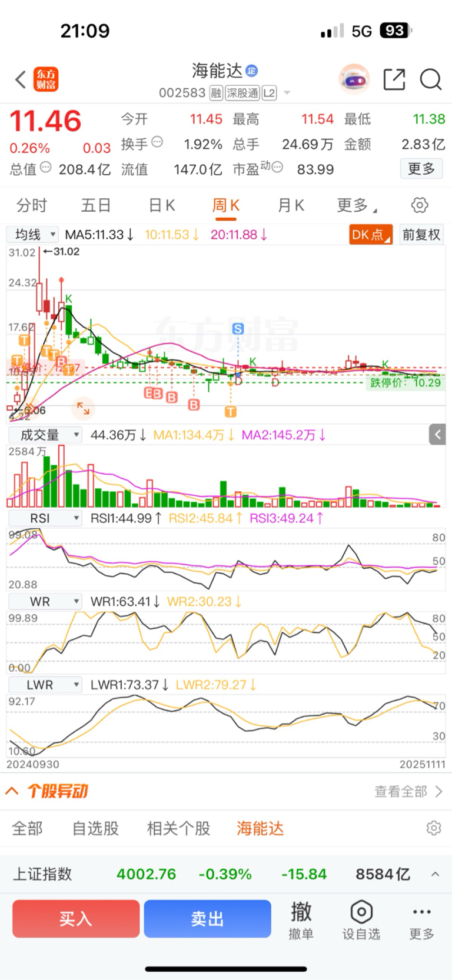Tap the back arrow icon
This screenshot has width=452, height=980.
[x=21, y=79]
